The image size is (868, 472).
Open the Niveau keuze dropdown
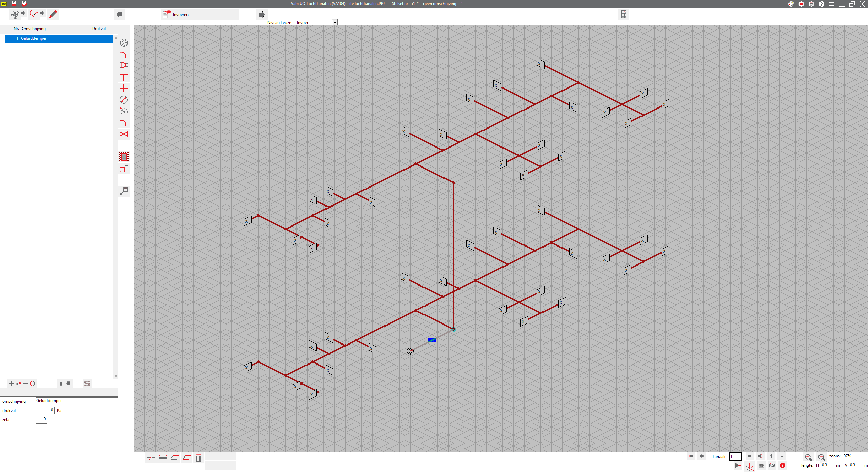(x=334, y=22)
